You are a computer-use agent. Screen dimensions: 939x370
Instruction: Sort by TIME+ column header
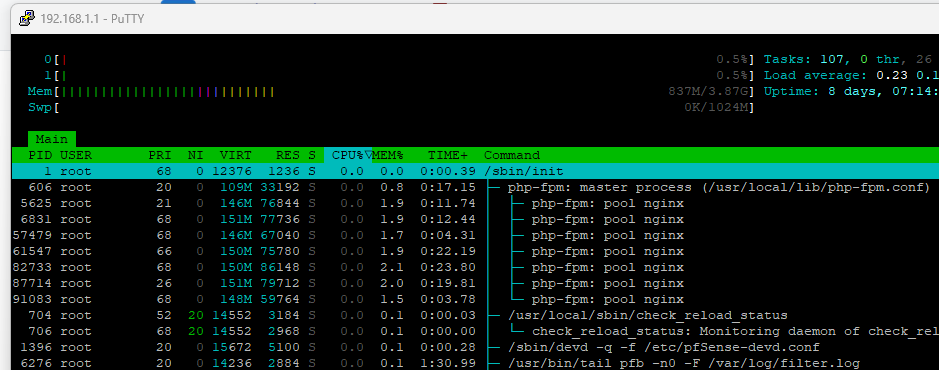tap(448, 155)
